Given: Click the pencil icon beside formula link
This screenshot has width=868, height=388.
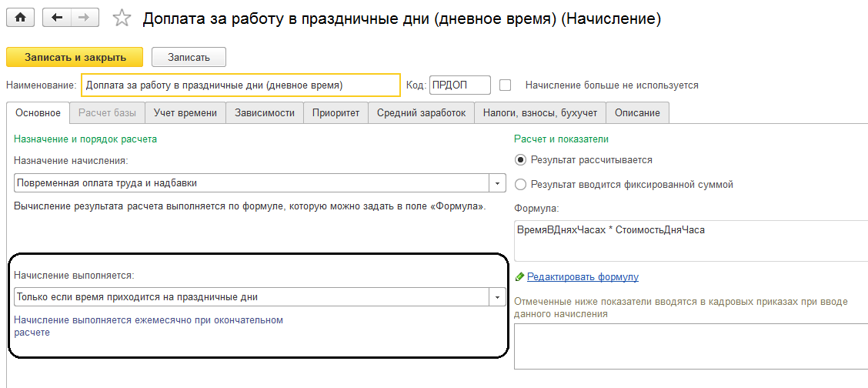Looking at the screenshot, I should coord(519,277).
